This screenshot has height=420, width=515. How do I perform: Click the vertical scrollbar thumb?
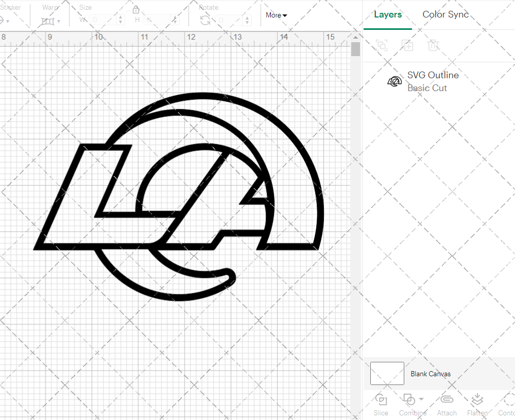point(355,49)
